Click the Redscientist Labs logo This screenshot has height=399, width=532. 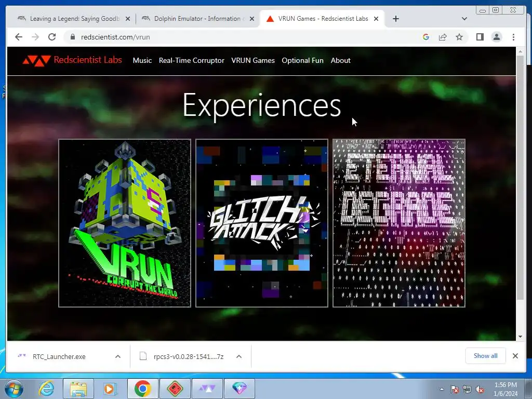click(72, 60)
